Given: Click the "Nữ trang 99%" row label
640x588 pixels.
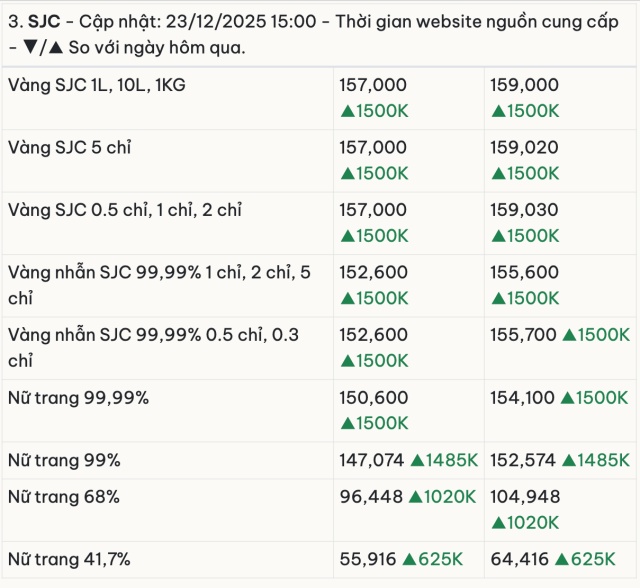Looking at the screenshot, I should 64,460.
